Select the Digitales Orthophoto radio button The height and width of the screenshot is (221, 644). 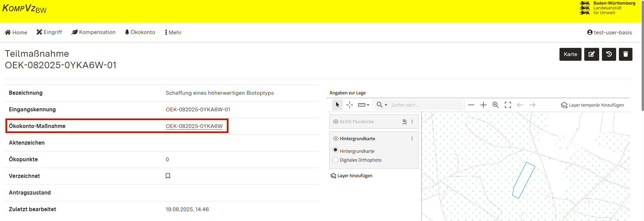pos(335,160)
